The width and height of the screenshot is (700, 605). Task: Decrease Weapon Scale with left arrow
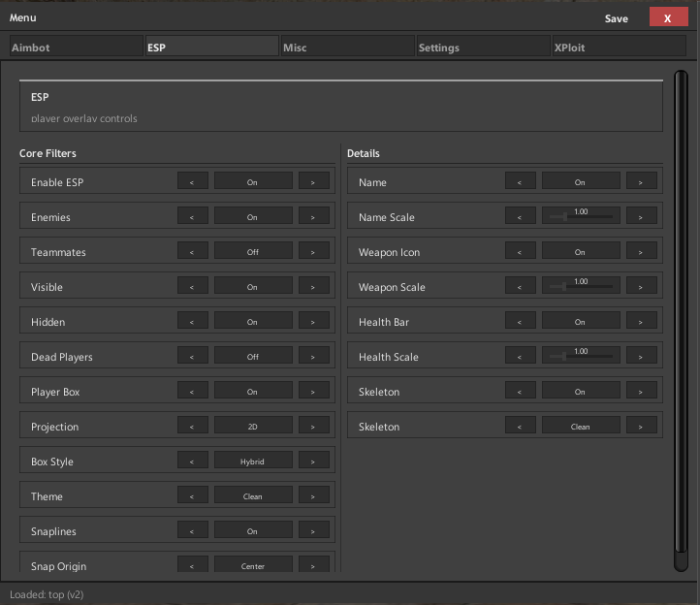[520, 285]
